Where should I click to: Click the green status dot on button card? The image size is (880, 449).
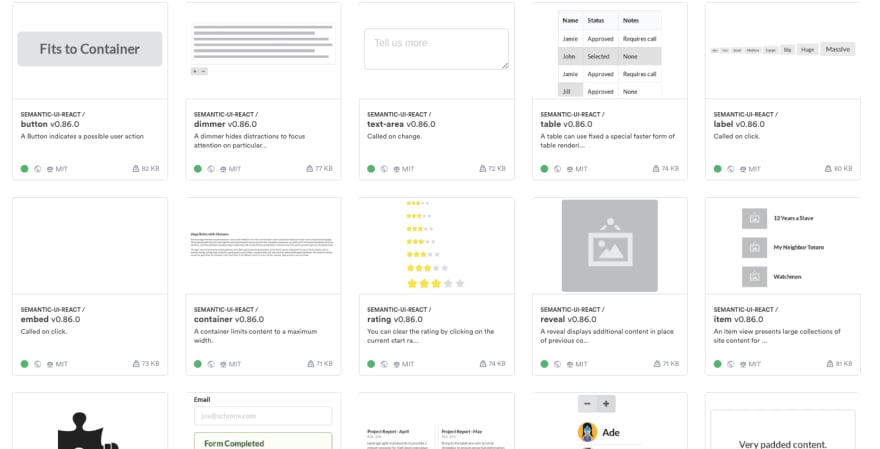tap(24, 168)
